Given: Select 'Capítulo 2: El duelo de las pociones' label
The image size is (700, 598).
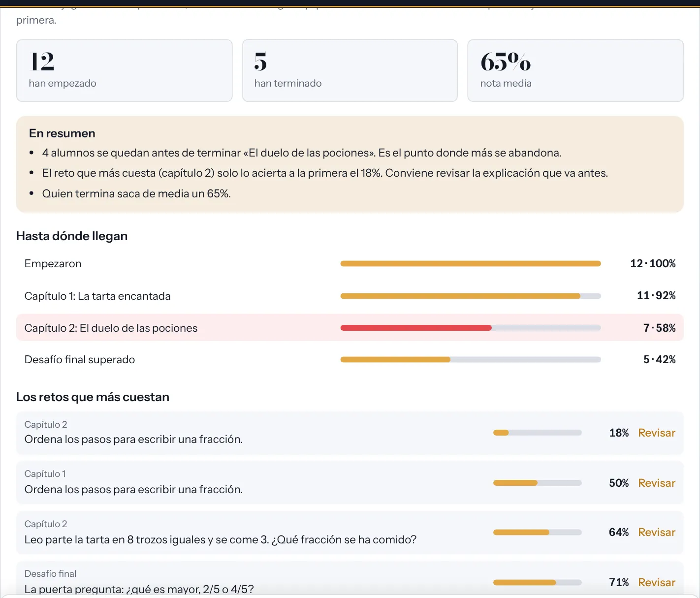Looking at the screenshot, I should coord(111,328).
